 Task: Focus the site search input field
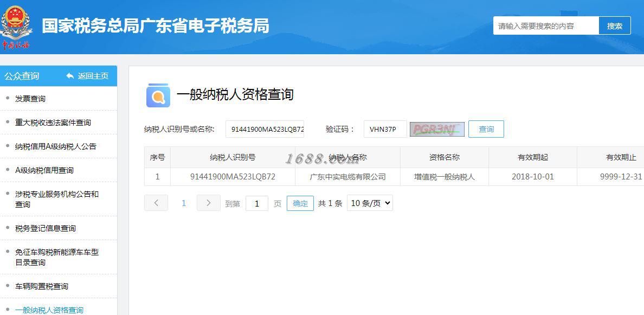(x=546, y=26)
